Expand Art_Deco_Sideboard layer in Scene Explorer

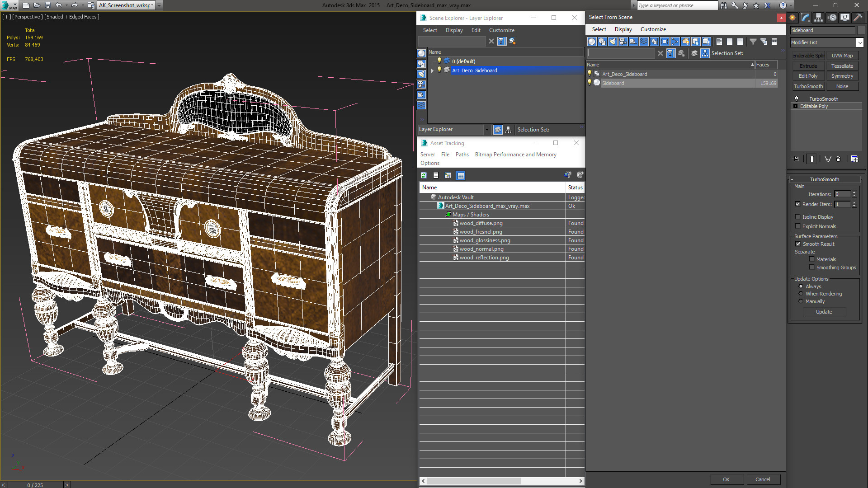point(432,70)
